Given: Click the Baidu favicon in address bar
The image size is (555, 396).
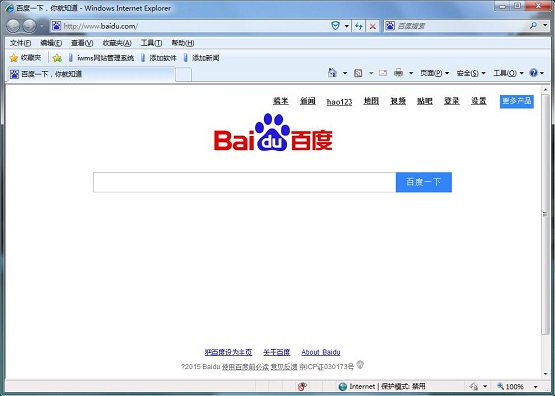Looking at the screenshot, I should click(x=56, y=25).
